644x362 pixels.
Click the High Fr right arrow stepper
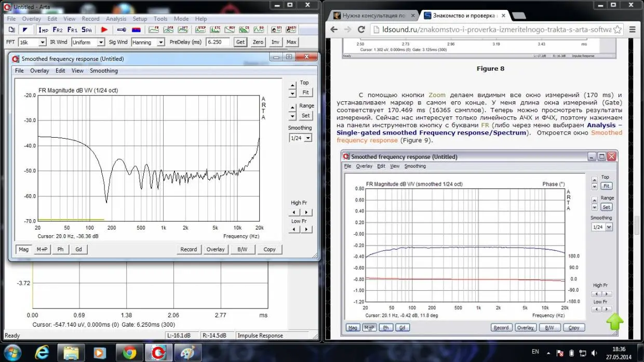click(x=307, y=212)
